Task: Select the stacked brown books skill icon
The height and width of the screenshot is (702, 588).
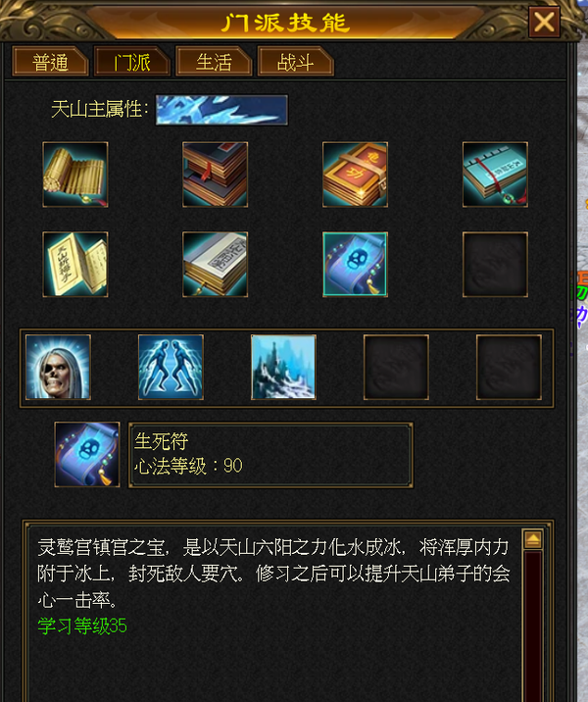Action: (x=216, y=175)
